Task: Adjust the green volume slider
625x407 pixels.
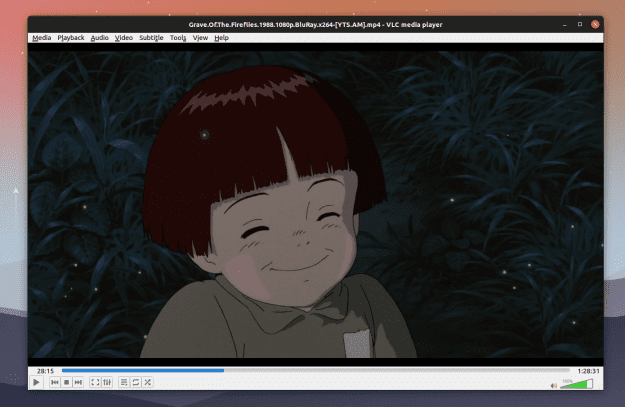Action: (576, 384)
